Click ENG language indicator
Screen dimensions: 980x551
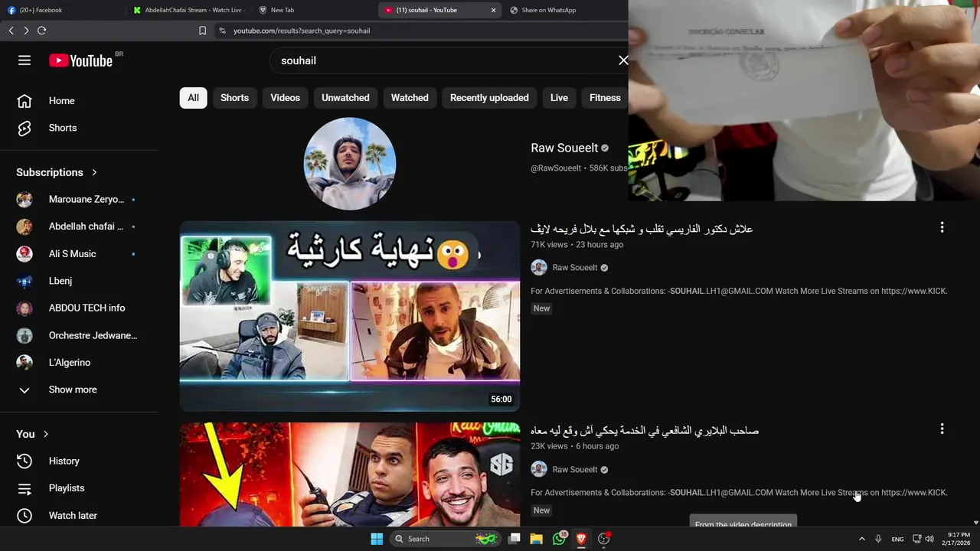tap(897, 539)
